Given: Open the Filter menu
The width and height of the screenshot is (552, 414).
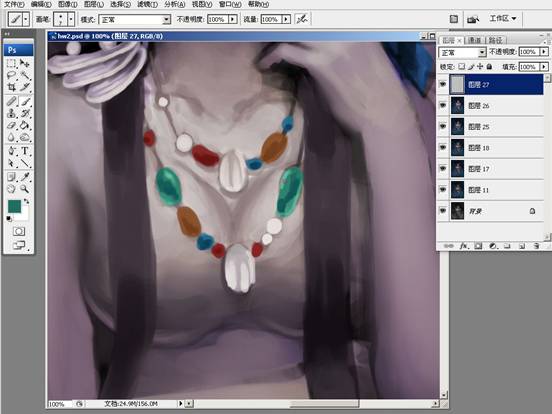Looking at the screenshot, I should [147, 4].
